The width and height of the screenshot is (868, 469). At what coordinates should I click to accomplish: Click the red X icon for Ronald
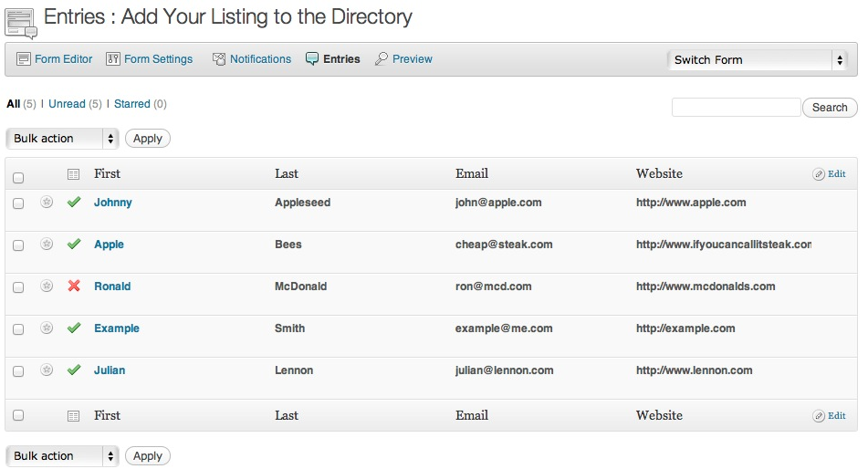click(74, 287)
